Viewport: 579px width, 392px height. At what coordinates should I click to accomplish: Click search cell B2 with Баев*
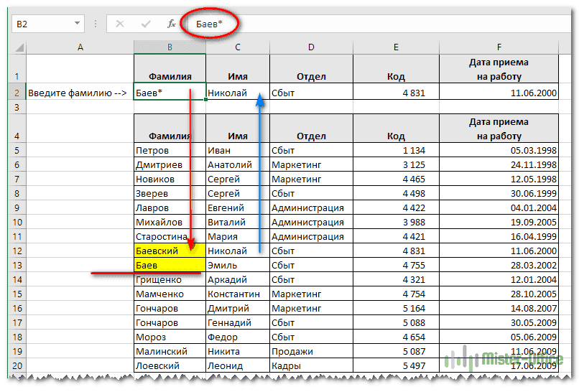click(170, 93)
